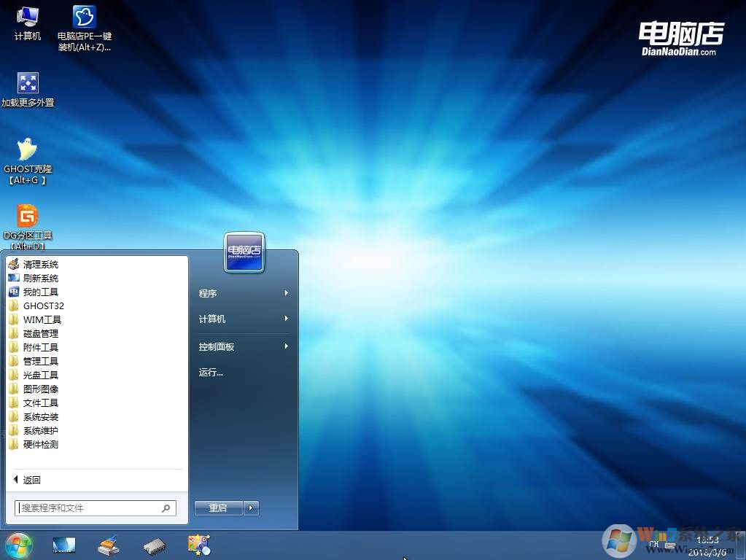Open the 磁盘管理 folder in programs list
Screen dimensions: 746x560
click(x=41, y=334)
